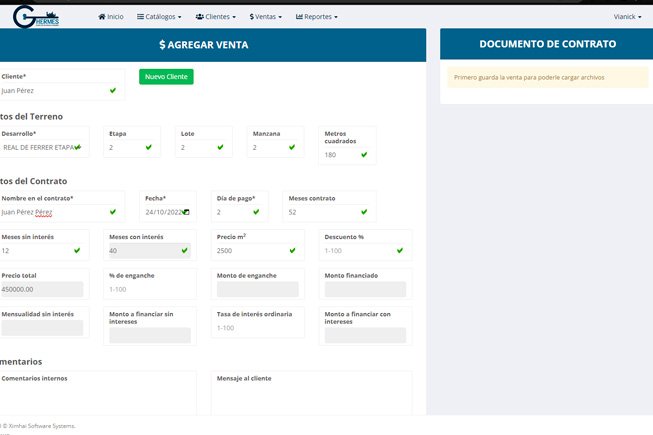The width and height of the screenshot is (653, 435).
Task: Expand the Ventas menu
Action: point(266,17)
